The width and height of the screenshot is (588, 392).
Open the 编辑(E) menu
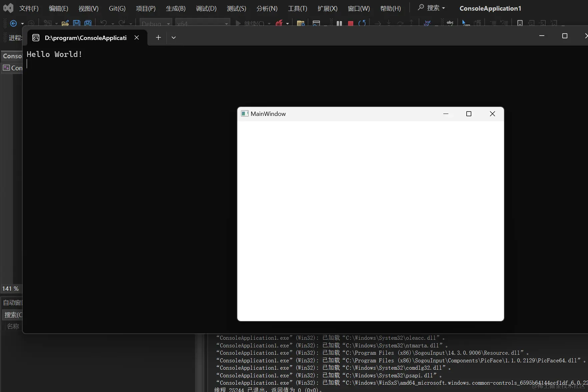pos(59,8)
